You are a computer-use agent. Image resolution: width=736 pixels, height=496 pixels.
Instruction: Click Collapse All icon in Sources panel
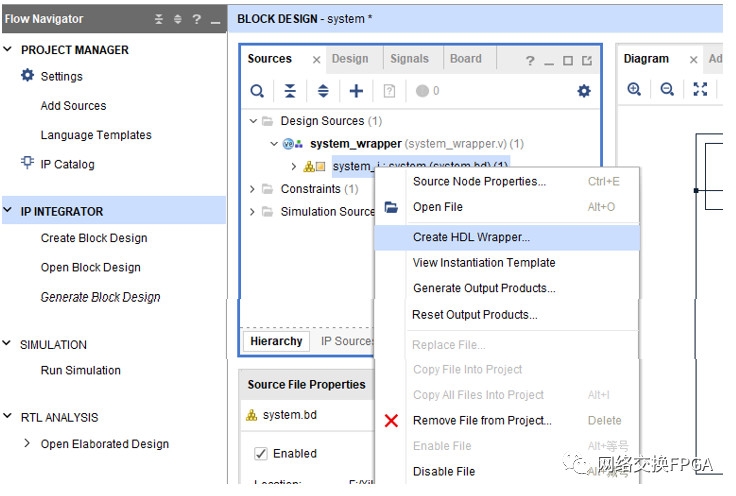[290, 91]
